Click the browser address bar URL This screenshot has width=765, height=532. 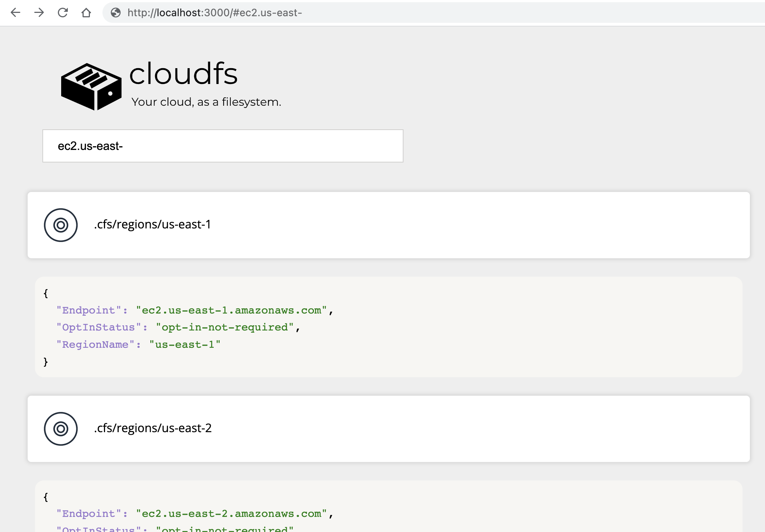coord(214,13)
